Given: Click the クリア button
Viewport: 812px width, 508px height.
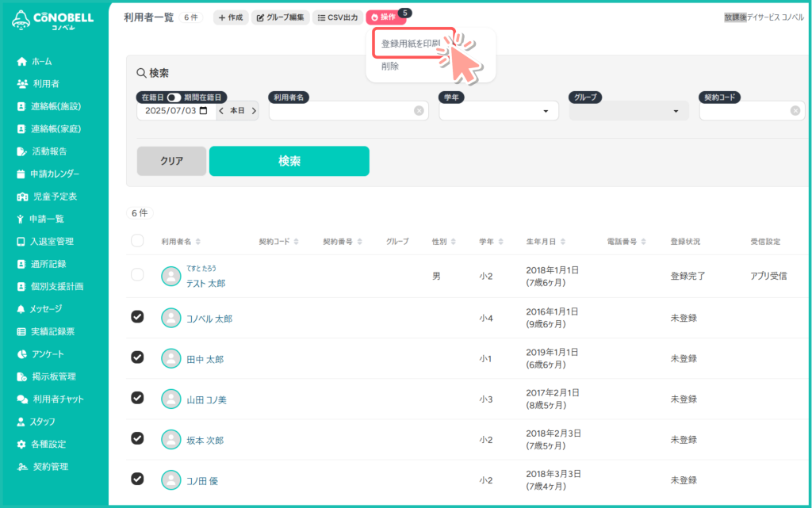Looking at the screenshot, I should (171, 161).
